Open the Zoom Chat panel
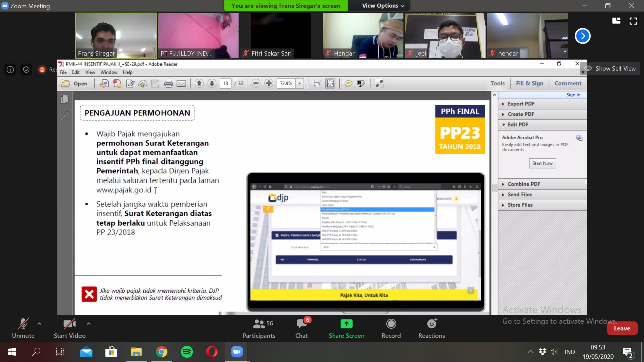The height and width of the screenshot is (362, 644). coord(302,328)
